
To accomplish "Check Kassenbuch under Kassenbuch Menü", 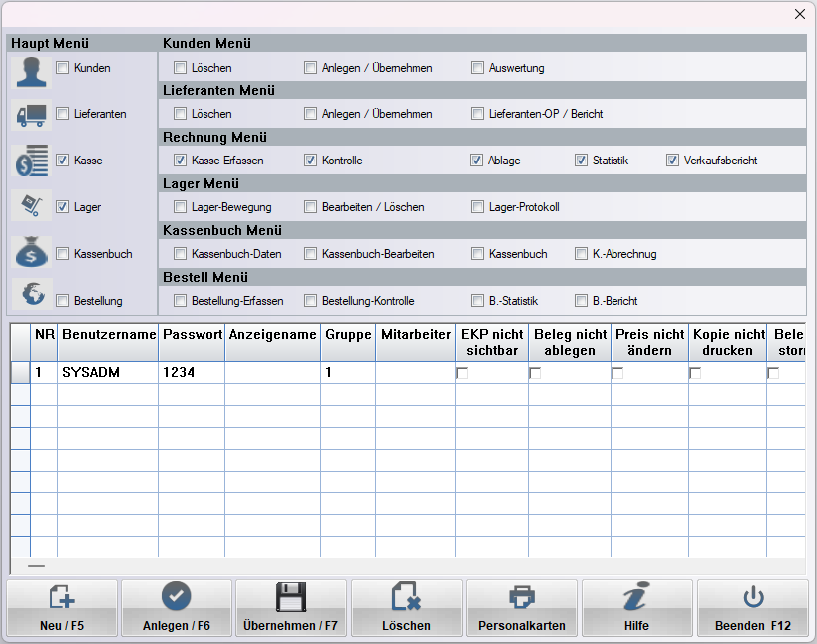I will coord(477,253).
